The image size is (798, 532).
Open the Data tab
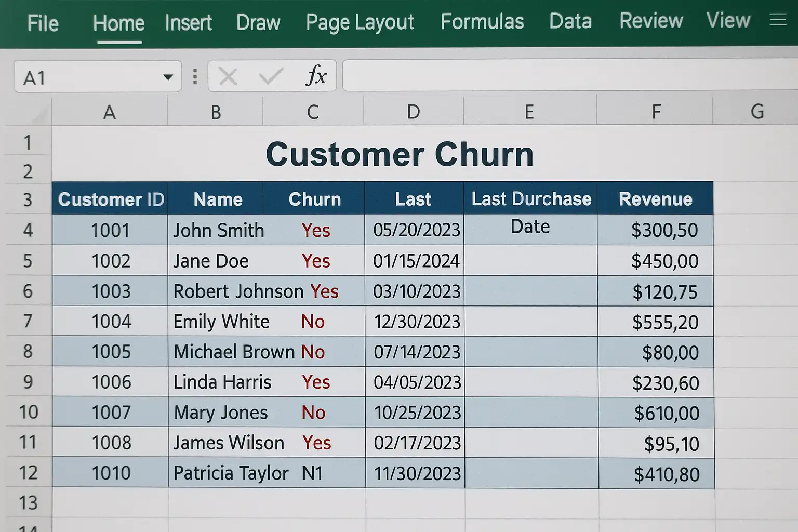pos(570,21)
